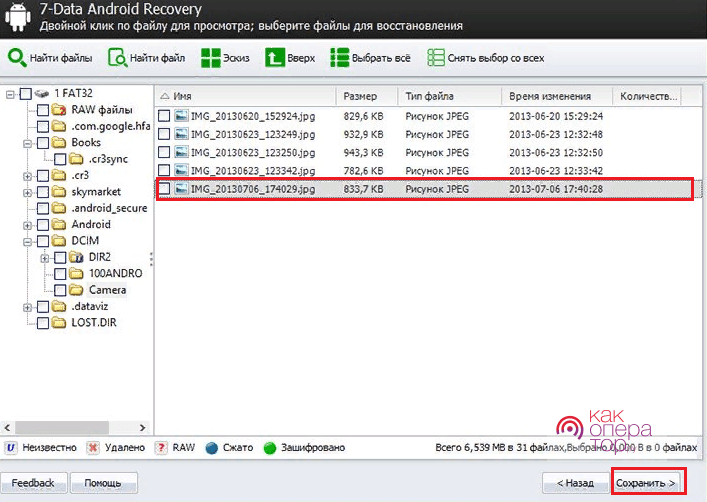Click the Удалено legend icon
Image resolution: width=707 pixels, height=502 pixels.
point(93,447)
